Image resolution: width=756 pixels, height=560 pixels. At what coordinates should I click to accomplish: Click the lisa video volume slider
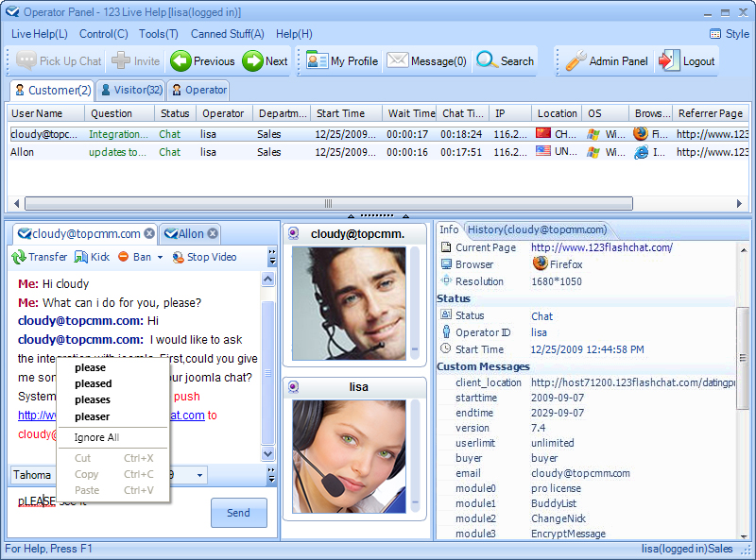415,456
